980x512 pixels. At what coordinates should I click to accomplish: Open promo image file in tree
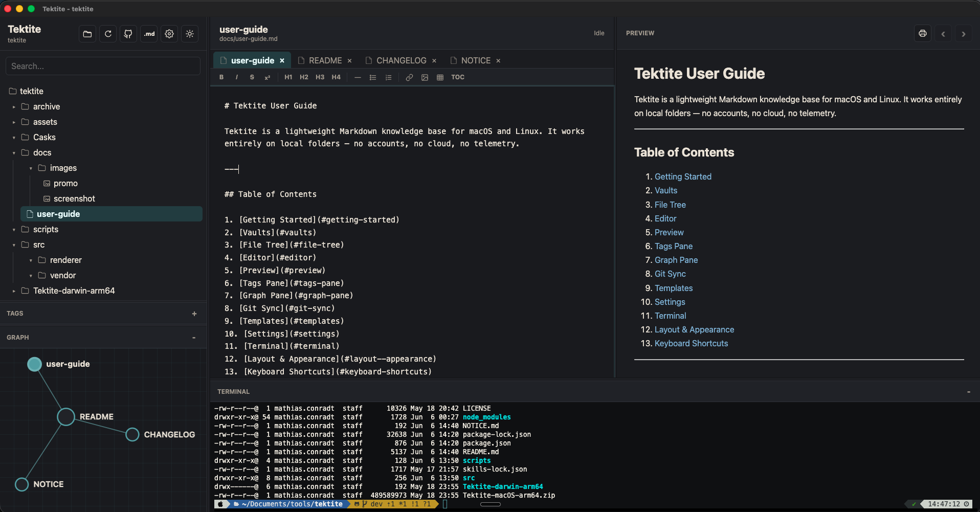(65, 183)
